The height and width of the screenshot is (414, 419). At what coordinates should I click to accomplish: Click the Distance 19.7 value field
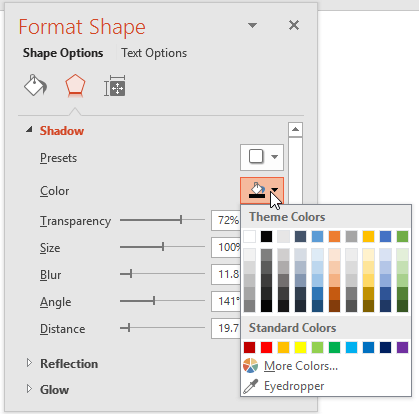(x=226, y=328)
